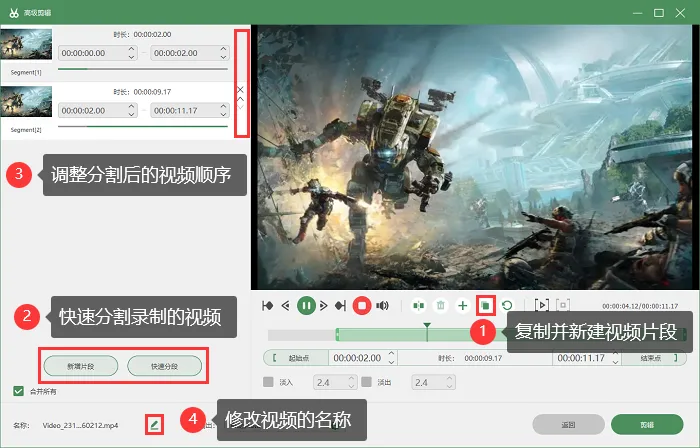This screenshot has width=700, height=448.
Task: Increase the fade-in duration value
Action: pos(351,378)
